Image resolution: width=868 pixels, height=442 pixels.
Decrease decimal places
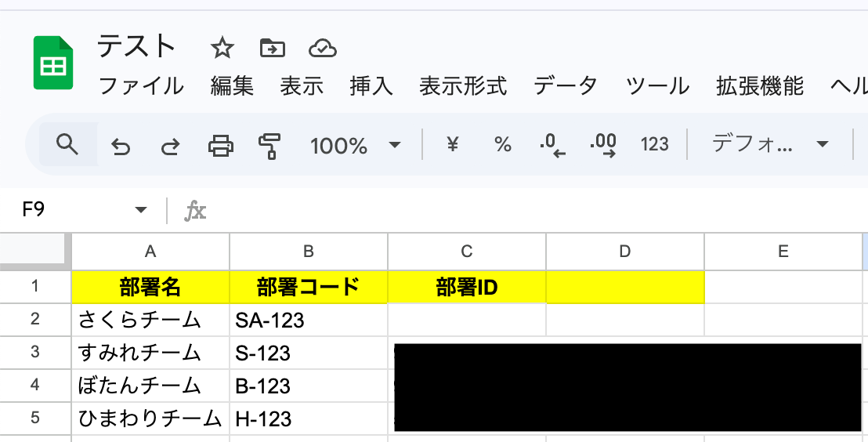point(552,146)
